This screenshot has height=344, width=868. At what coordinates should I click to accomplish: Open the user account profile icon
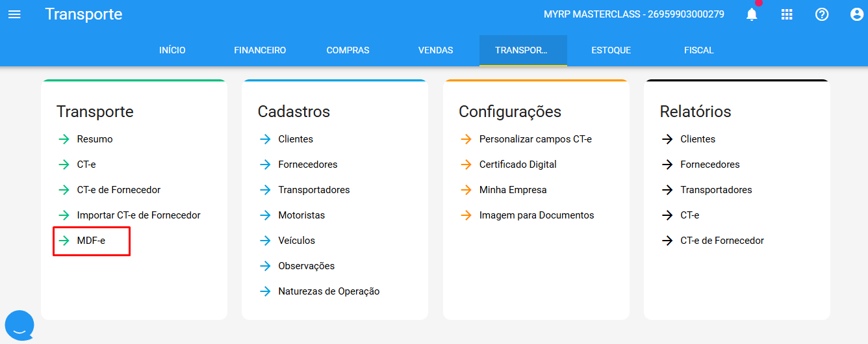tap(856, 14)
